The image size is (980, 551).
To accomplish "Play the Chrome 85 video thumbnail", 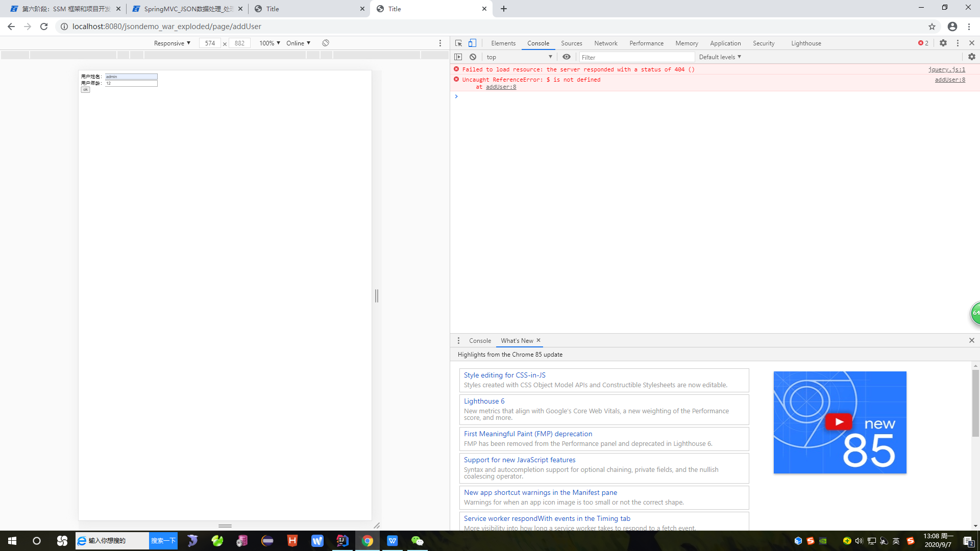I will [x=840, y=422].
